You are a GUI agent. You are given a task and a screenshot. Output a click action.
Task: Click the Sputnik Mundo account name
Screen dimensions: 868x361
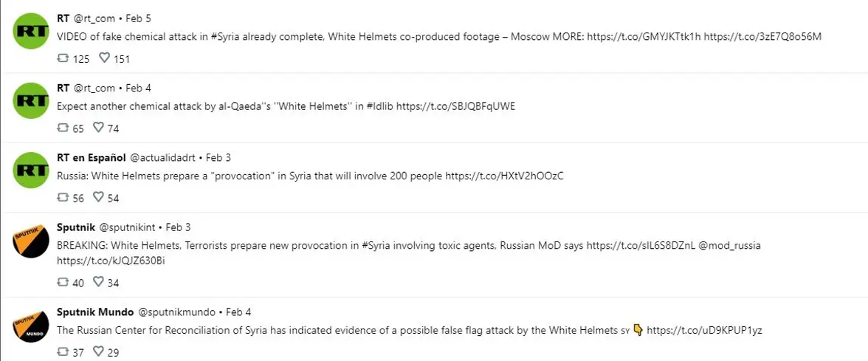[x=95, y=312]
